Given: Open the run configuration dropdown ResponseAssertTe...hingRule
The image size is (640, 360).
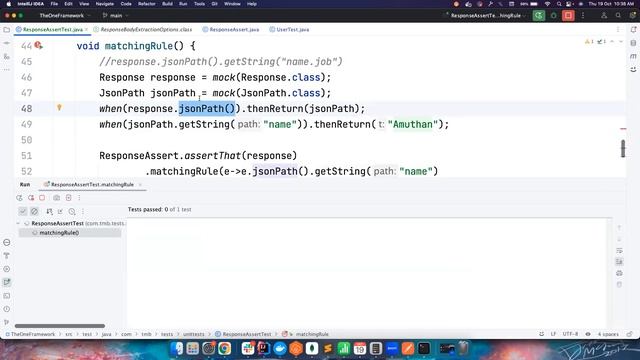Looking at the screenshot, I should tap(485, 16).
